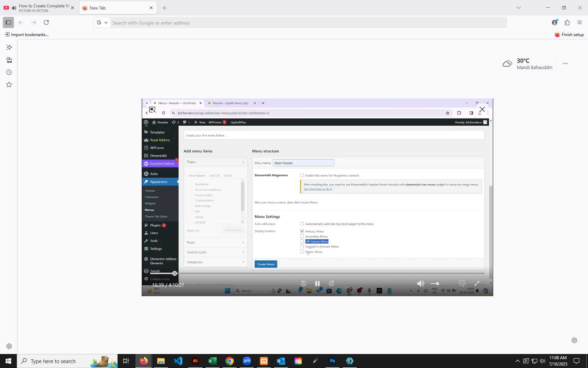The image size is (588, 368).
Task: Close the picture-in-picture video
Action: coord(482,109)
